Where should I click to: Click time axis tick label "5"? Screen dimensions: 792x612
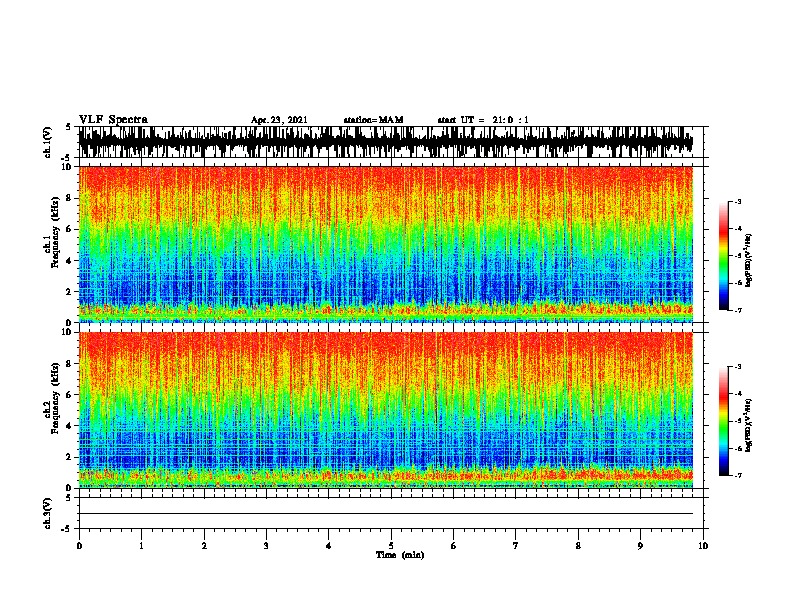(391, 546)
